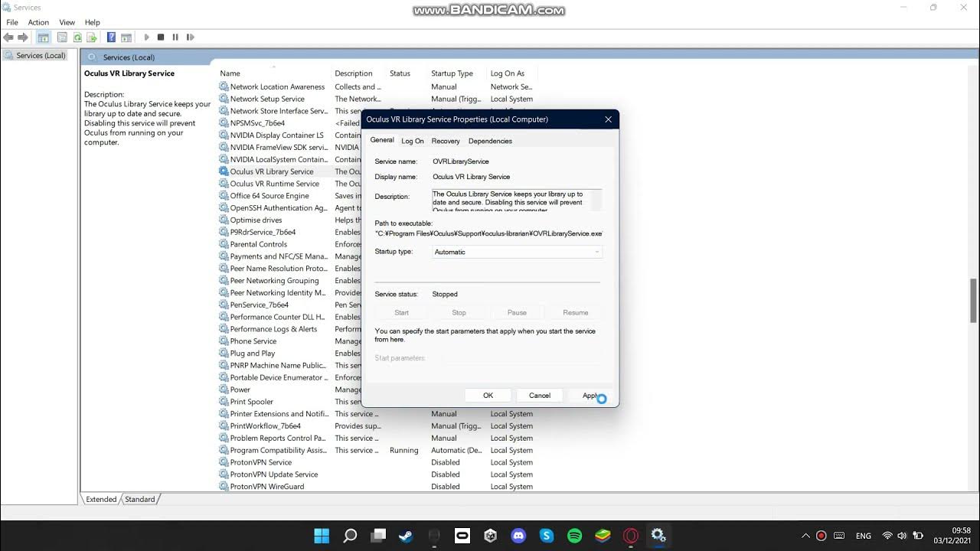Viewport: 980px width, 551px height.
Task: Show hidden system tray icons chevron
Action: pos(805,536)
